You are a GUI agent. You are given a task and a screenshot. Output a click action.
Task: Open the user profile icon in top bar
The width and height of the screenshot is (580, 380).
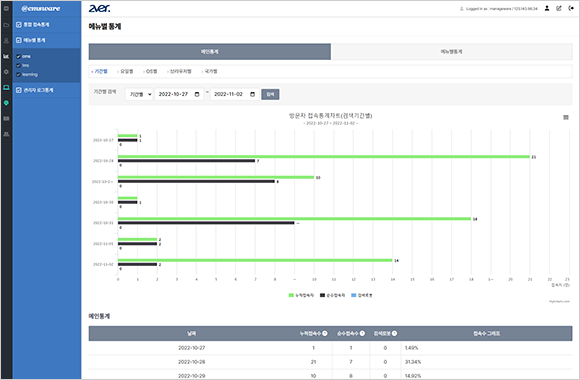(547, 8)
